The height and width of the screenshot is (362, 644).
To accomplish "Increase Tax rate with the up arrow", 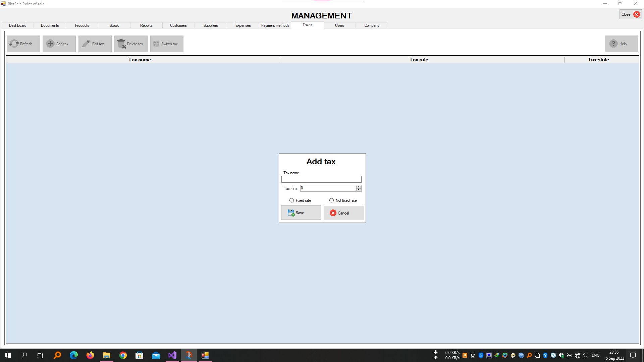I will tap(359, 187).
